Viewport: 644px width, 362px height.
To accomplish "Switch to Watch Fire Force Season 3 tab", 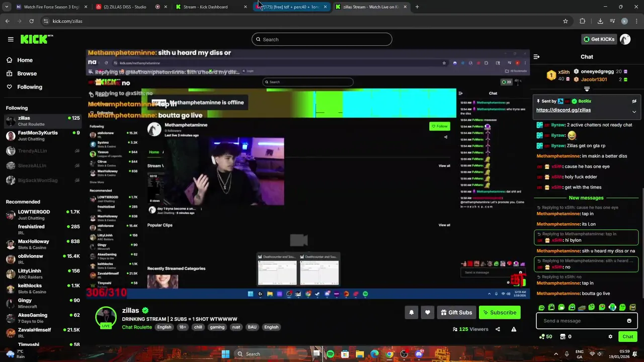I will tap(51, 7).
